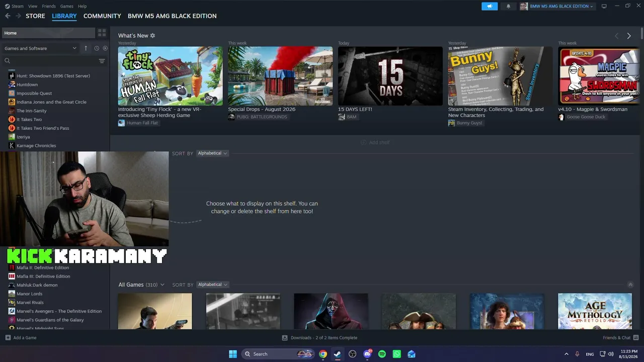
Task: Open 'Special Drops - August 2026' news title
Action: tap(262, 109)
